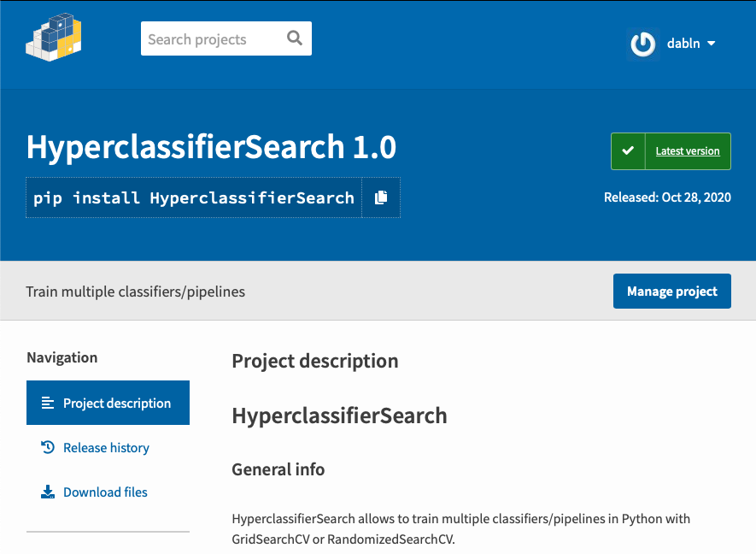Image resolution: width=756 pixels, height=554 pixels.
Task: Click the General info heading
Action: [278, 469]
